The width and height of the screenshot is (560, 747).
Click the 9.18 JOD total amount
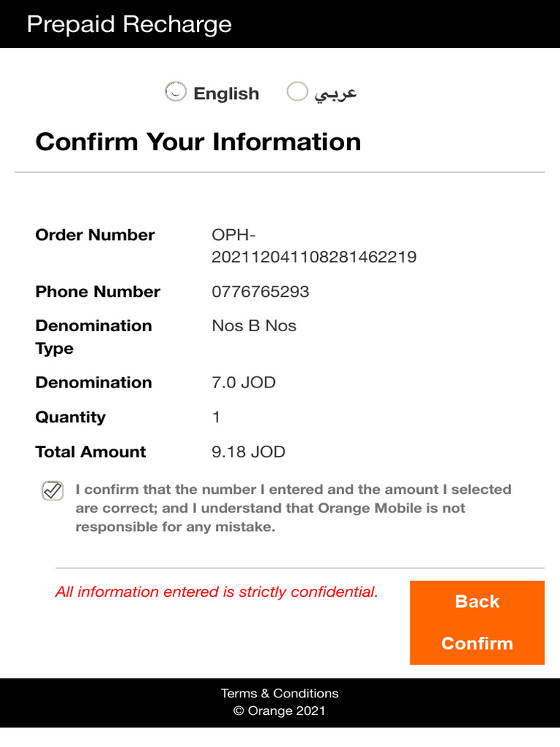click(248, 452)
